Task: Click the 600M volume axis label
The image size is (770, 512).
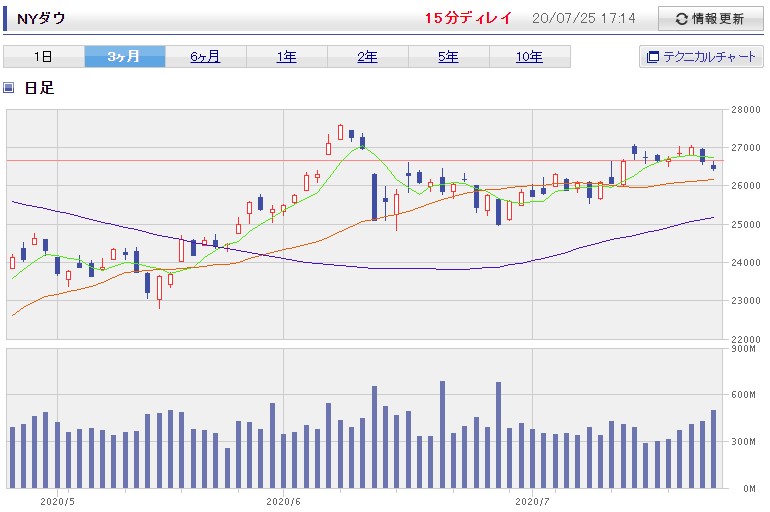Action: coord(743,395)
